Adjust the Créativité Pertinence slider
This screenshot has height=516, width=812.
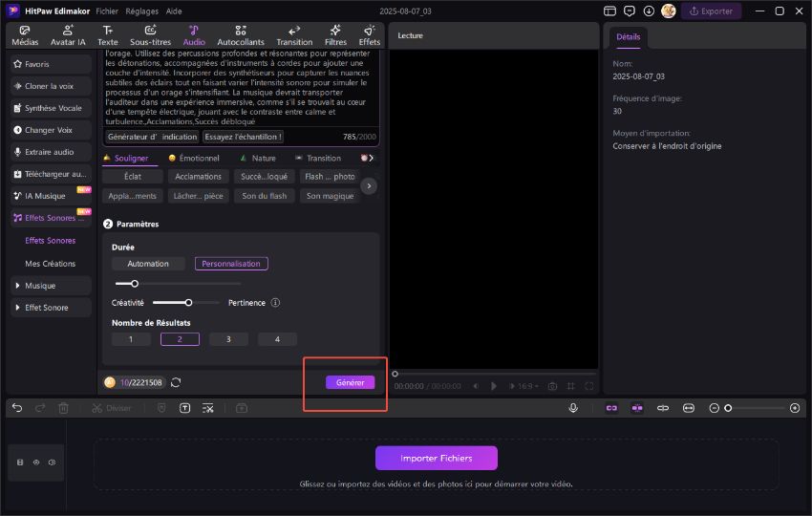188,303
